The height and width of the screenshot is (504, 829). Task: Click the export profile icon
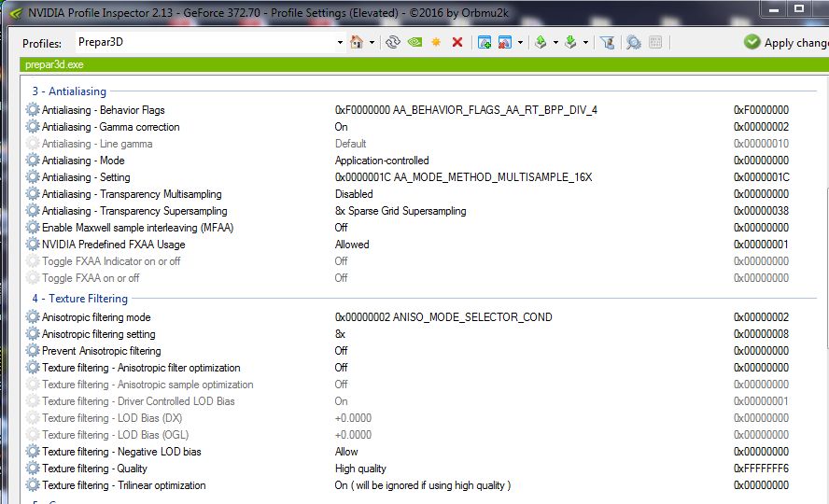point(541,42)
